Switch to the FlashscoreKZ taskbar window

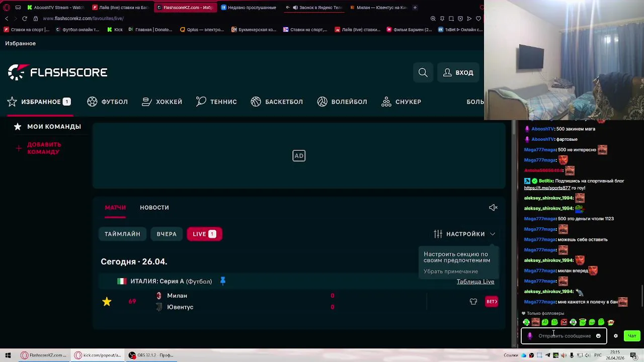(44, 355)
